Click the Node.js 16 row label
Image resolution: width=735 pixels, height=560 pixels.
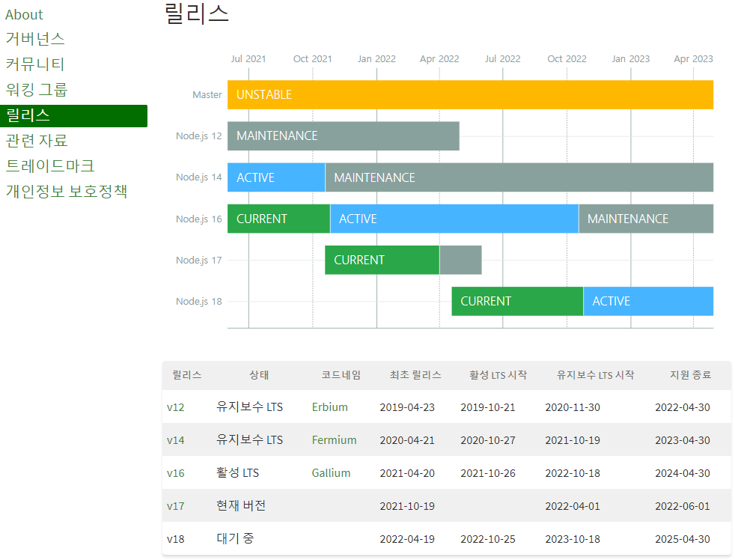click(x=199, y=219)
